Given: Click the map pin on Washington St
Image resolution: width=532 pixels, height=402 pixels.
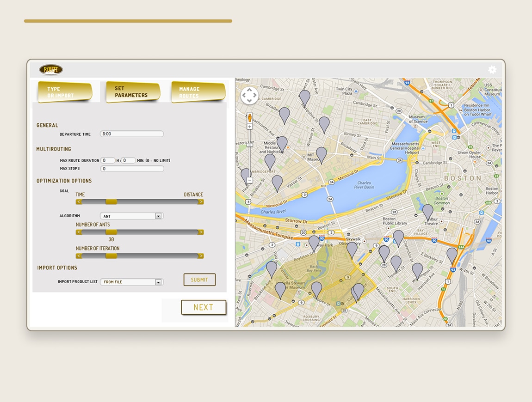Looking at the screenshot, I should 417,271.
